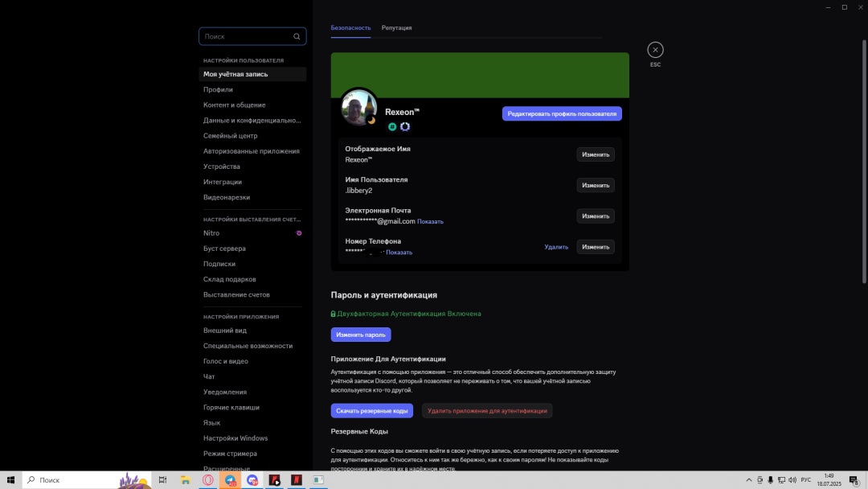This screenshot has height=489, width=868.
Task: Select Моя учётная запись in sidebar
Action: point(252,74)
